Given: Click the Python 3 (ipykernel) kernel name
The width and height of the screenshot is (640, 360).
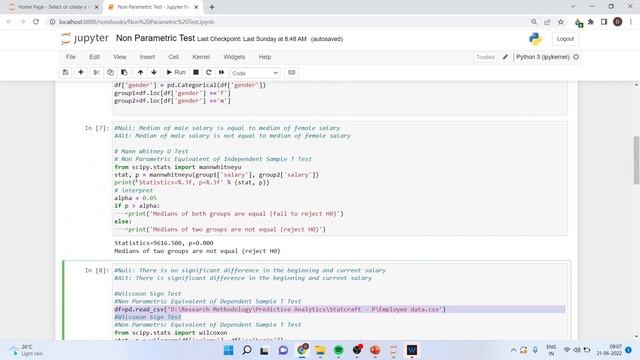Looking at the screenshot, I should pyautogui.click(x=542, y=57).
